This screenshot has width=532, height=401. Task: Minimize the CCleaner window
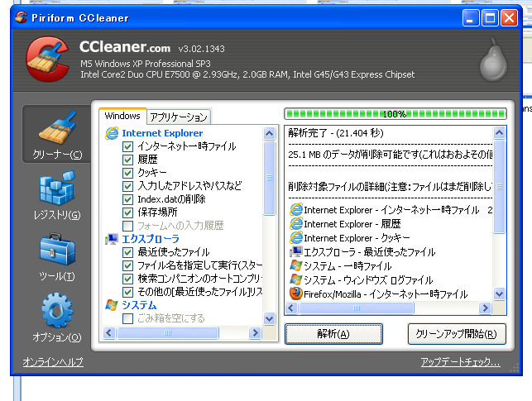(471, 17)
